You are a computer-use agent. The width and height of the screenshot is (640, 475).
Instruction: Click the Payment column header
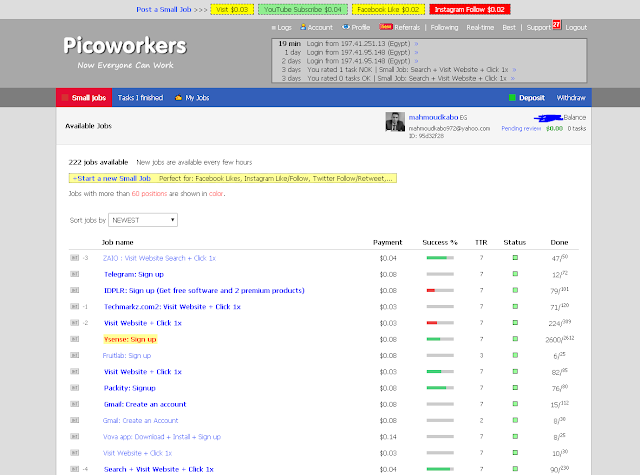387,242
